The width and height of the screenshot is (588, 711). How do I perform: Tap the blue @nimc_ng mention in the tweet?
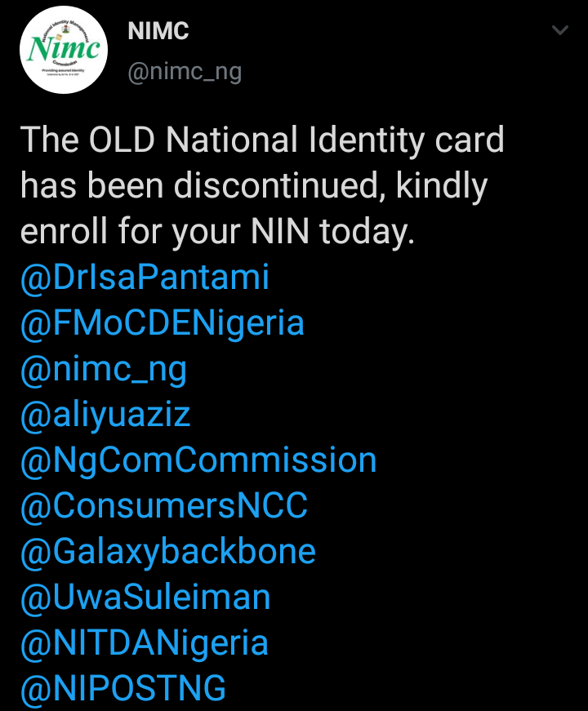tap(104, 370)
